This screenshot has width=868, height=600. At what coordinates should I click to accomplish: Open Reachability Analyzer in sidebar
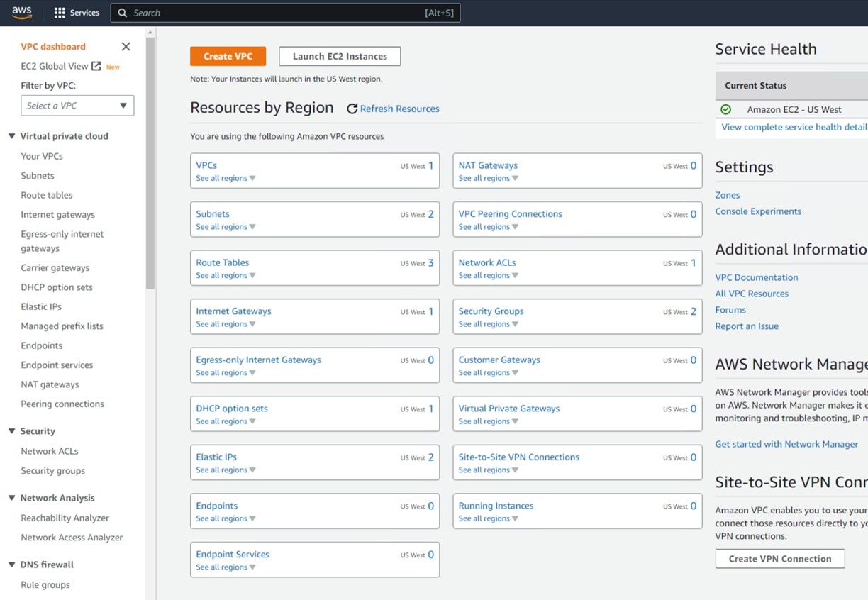65,518
